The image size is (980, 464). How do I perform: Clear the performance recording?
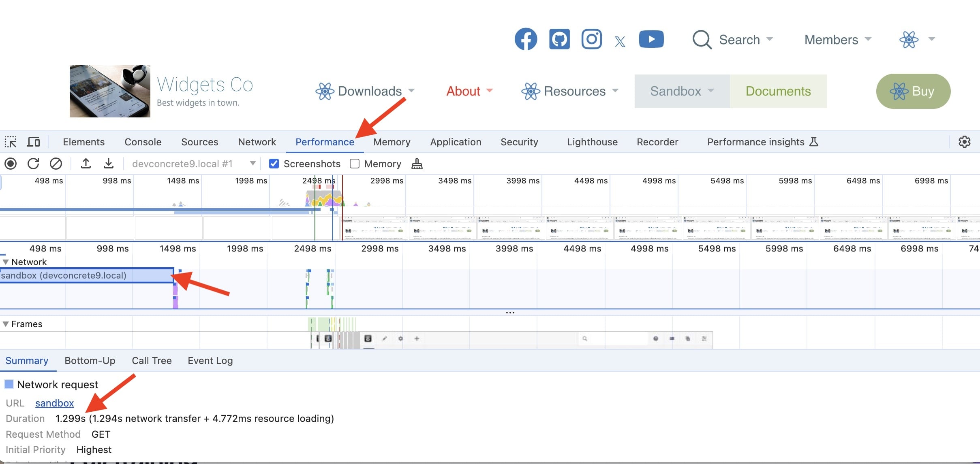click(x=56, y=164)
